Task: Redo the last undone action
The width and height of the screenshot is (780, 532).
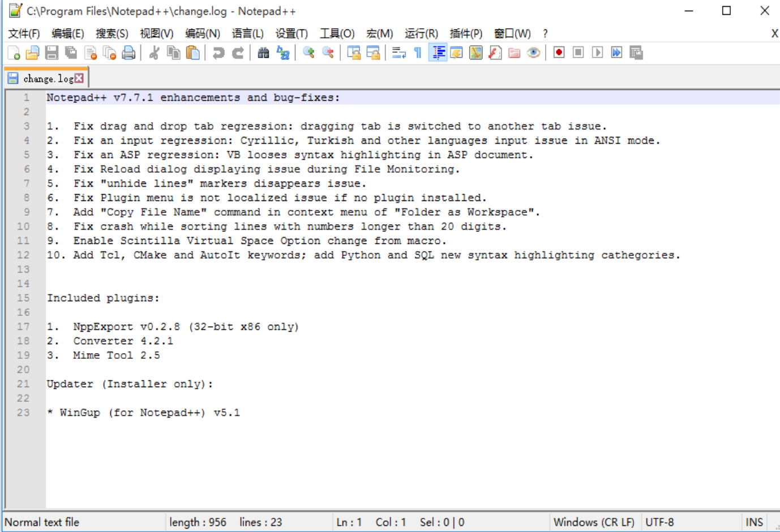Action: (x=238, y=53)
